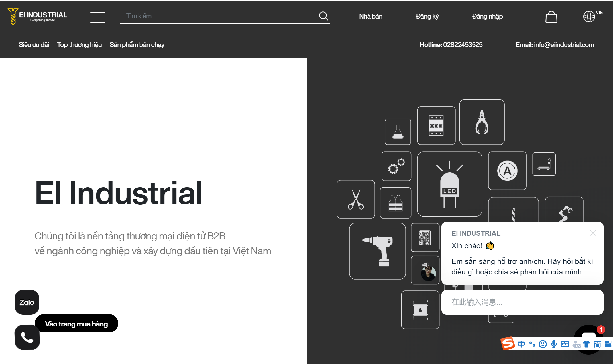613x364 pixels.
Task: Toggle simplified/traditional Chinese with 简 icon
Action: (597, 344)
